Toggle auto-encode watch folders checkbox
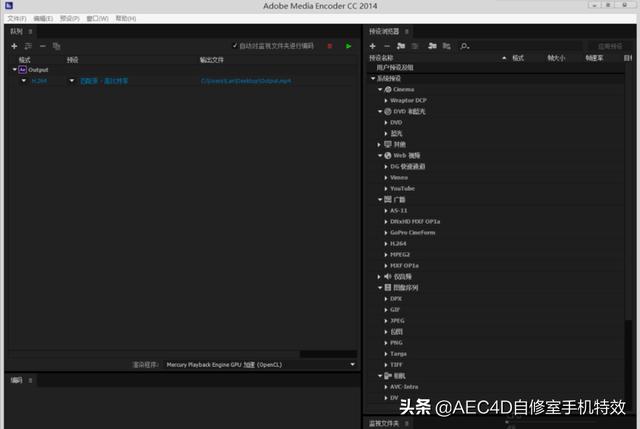640x429 pixels. pyautogui.click(x=235, y=46)
